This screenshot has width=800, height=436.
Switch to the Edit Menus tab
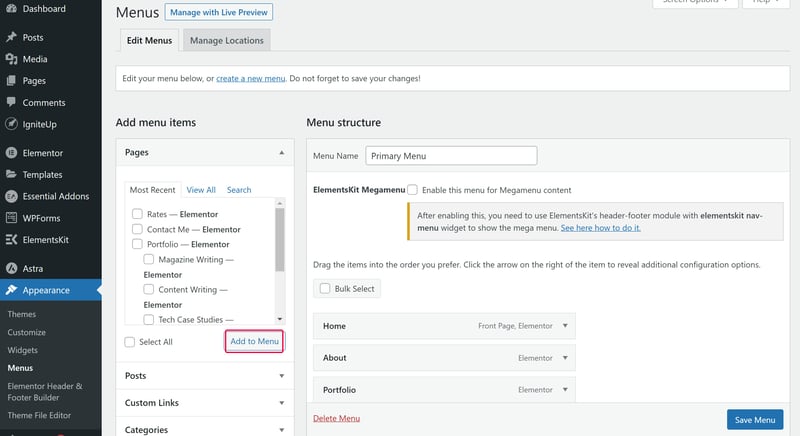click(149, 40)
